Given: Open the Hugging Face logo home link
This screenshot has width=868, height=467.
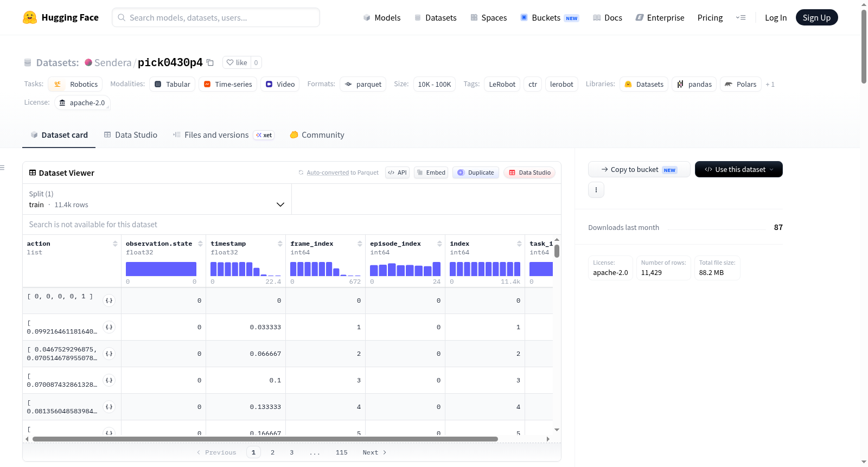Looking at the screenshot, I should [61, 17].
